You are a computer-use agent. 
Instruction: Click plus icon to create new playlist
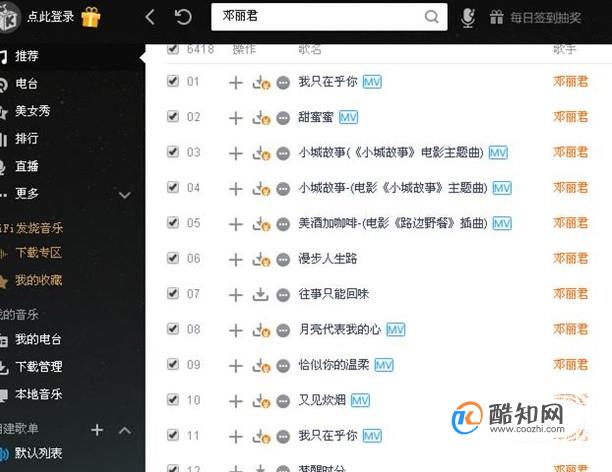point(97,430)
